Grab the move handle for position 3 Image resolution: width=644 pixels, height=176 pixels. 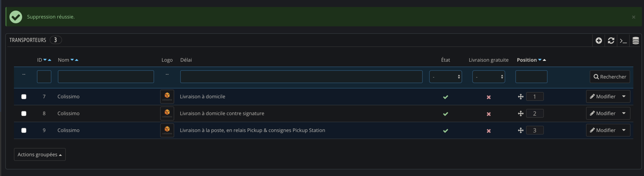(x=521, y=130)
